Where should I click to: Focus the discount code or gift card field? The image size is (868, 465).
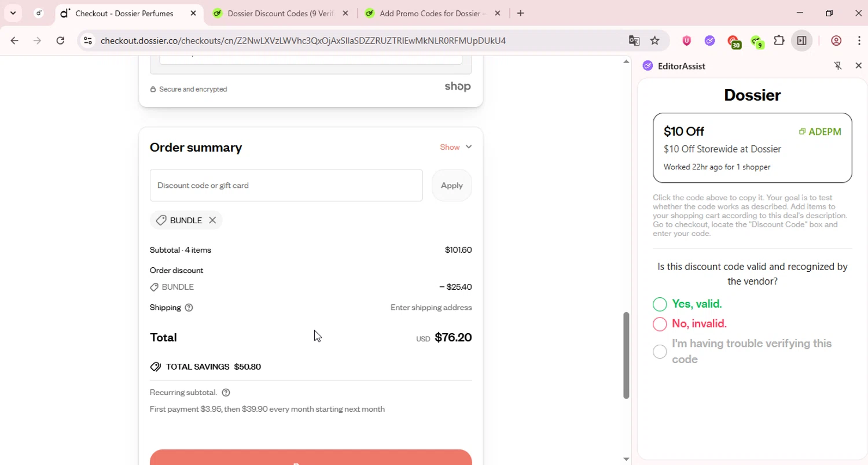pyautogui.click(x=286, y=186)
